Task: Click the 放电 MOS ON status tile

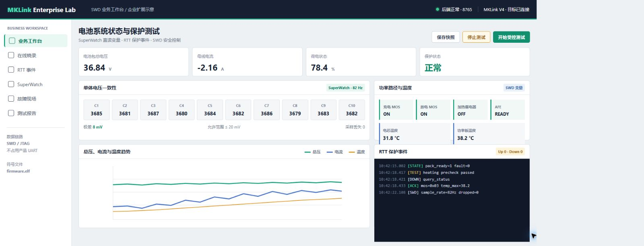Action: 433,110
